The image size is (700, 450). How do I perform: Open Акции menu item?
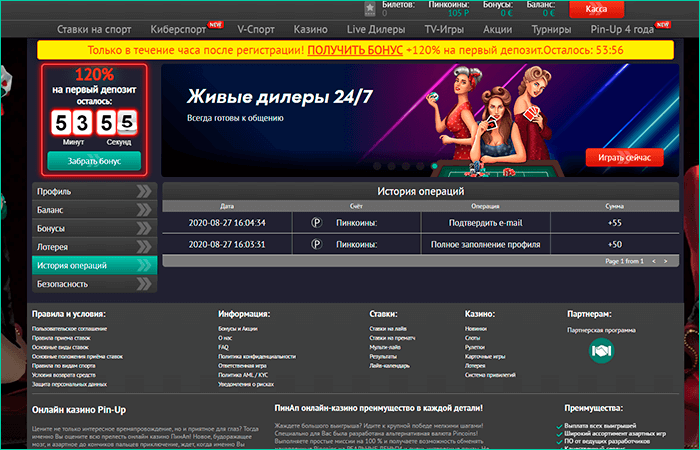(x=498, y=29)
